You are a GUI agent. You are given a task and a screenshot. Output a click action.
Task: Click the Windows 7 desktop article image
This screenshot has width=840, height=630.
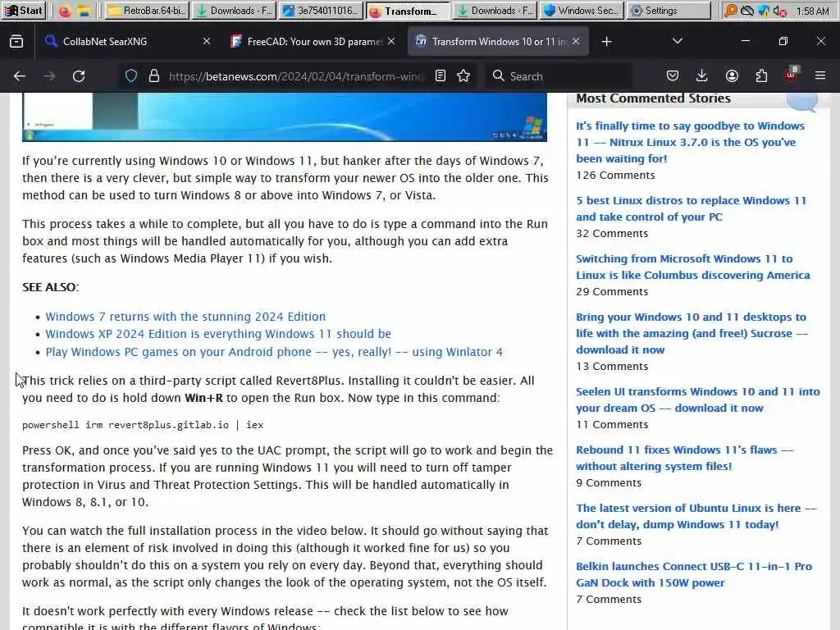click(x=285, y=116)
